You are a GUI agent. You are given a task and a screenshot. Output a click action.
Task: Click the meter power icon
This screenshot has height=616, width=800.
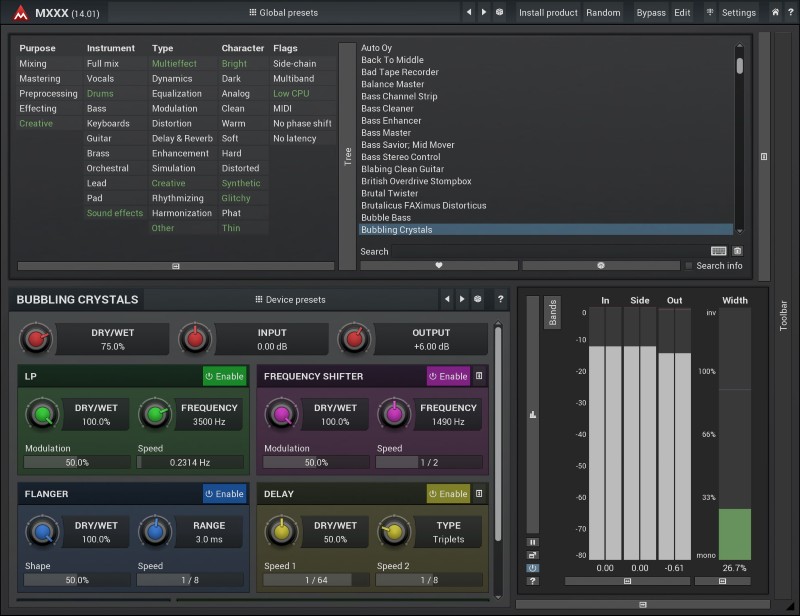tap(533, 568)
